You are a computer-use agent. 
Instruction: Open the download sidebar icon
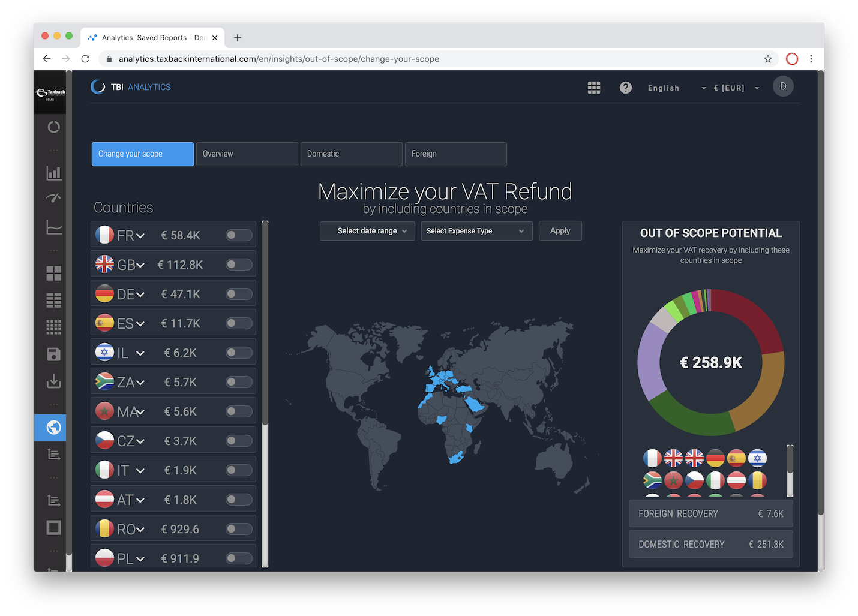(x=54, y=381)
